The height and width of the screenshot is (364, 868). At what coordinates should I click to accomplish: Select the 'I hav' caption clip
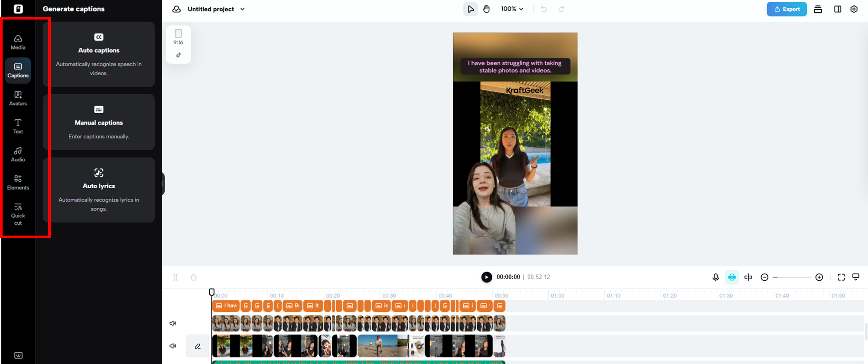pyautogui.click(x=226, y=306)
